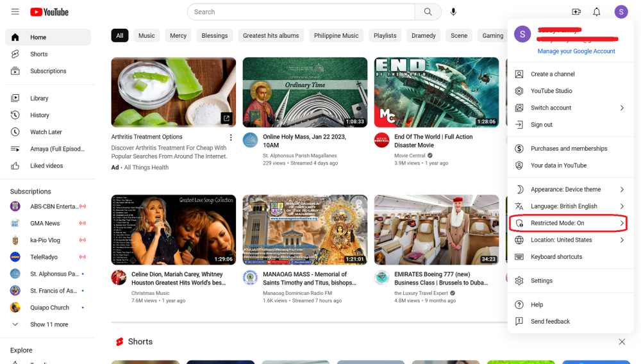Open more options for the Arthritis ad
Viewport: 641px width, 364px height.
231,137
